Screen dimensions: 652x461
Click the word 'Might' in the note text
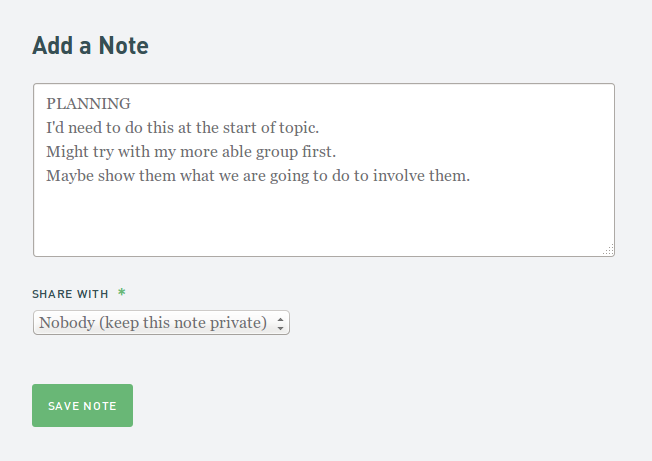click(x=67, y=152)
